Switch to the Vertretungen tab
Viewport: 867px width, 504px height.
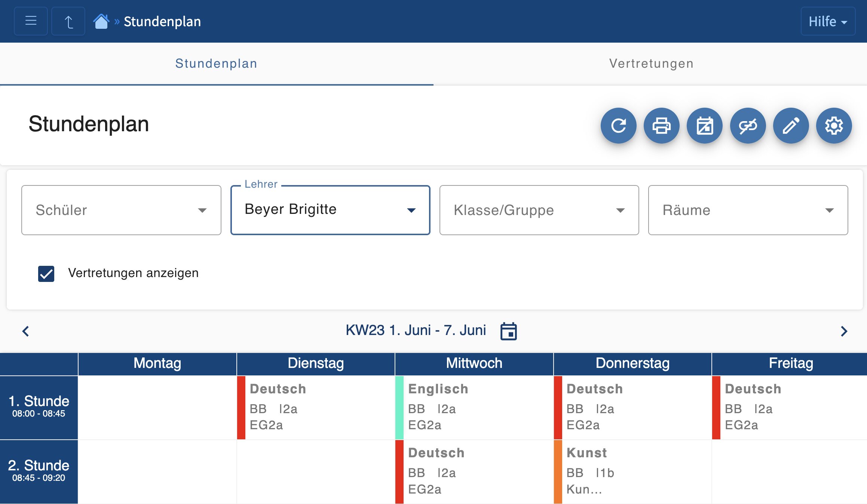click(651, 64)
